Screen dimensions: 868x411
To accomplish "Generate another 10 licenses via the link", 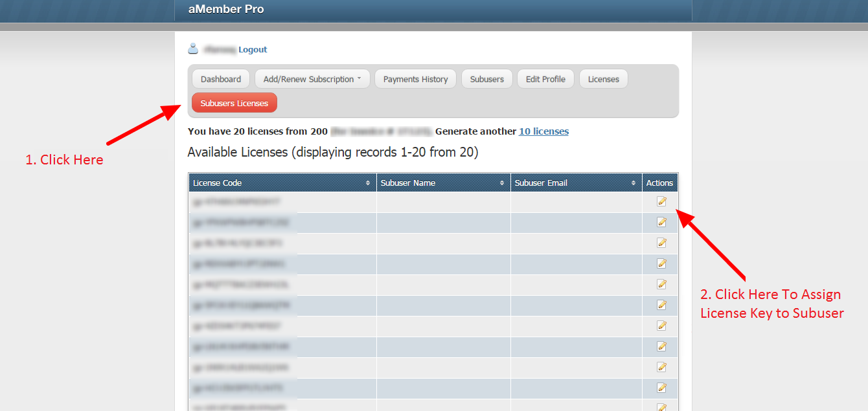I will [543, 131].
